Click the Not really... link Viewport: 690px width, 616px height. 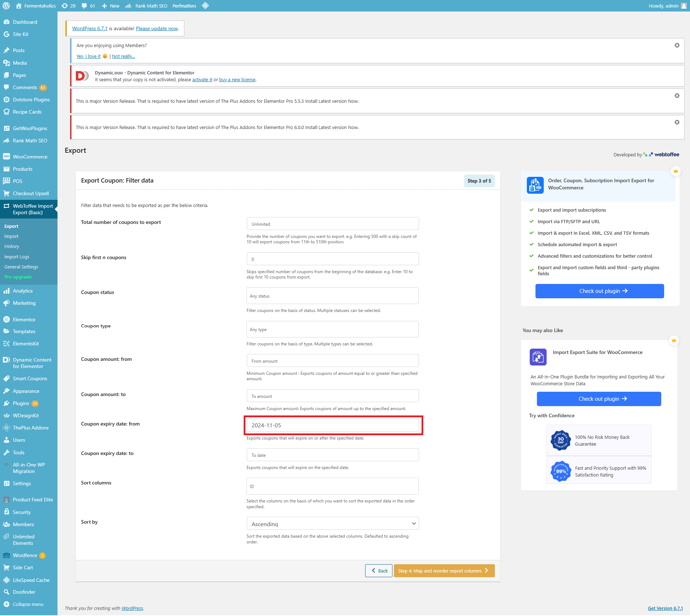(x=123, y=56)
